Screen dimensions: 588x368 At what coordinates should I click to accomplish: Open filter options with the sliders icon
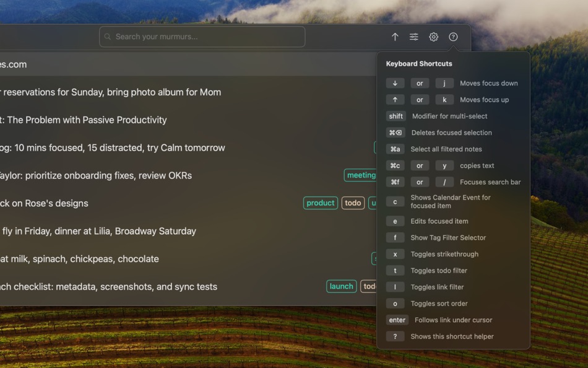click(413, 37)
